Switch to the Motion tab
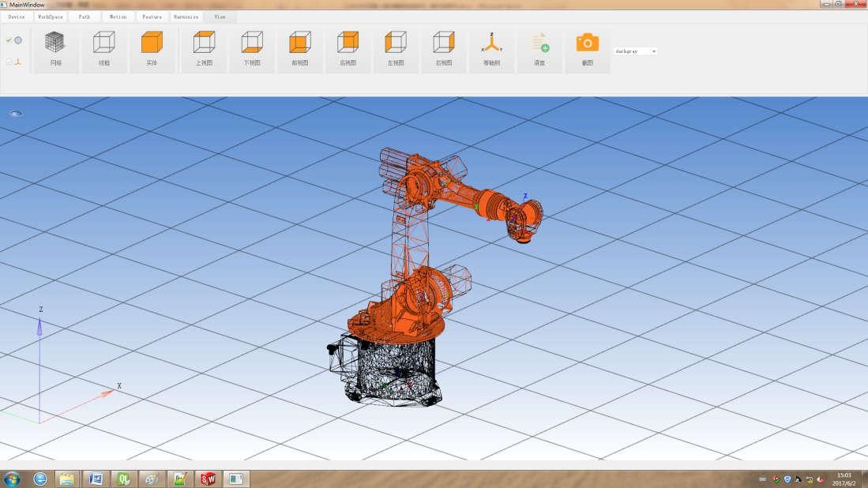868x488 pixels. pos(118,17)
